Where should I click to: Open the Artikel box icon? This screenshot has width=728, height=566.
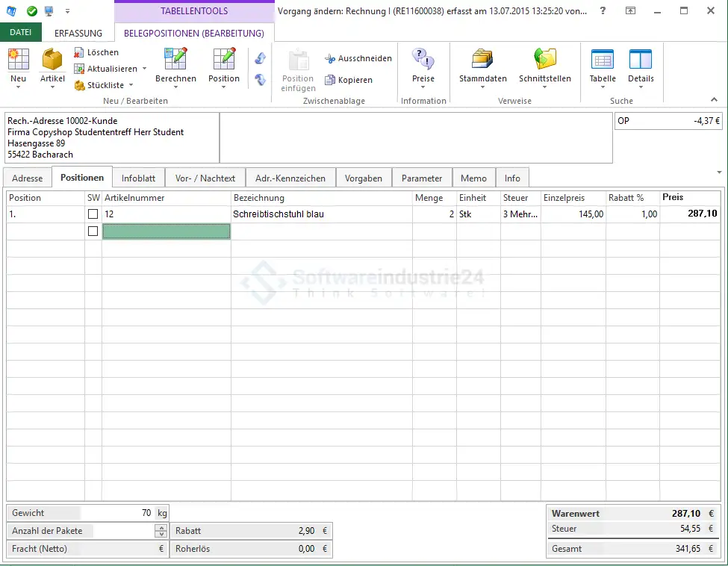[x=52, y=60]
